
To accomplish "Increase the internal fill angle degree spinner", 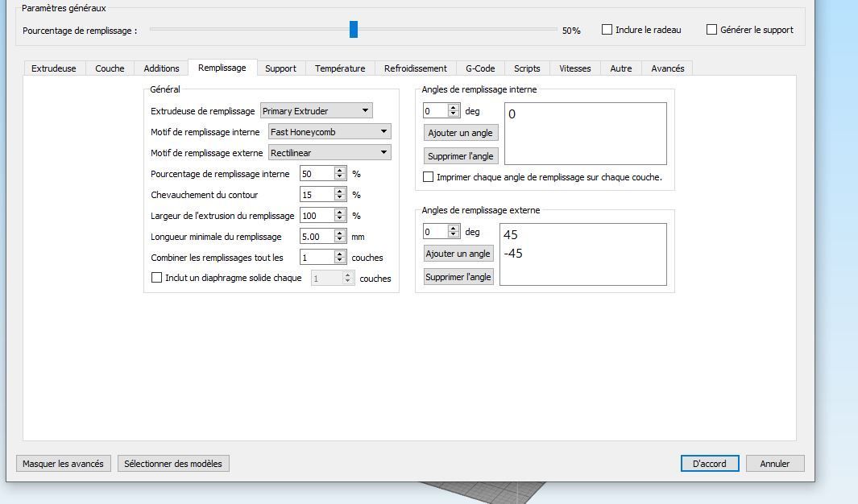I will tap(453, 108).
